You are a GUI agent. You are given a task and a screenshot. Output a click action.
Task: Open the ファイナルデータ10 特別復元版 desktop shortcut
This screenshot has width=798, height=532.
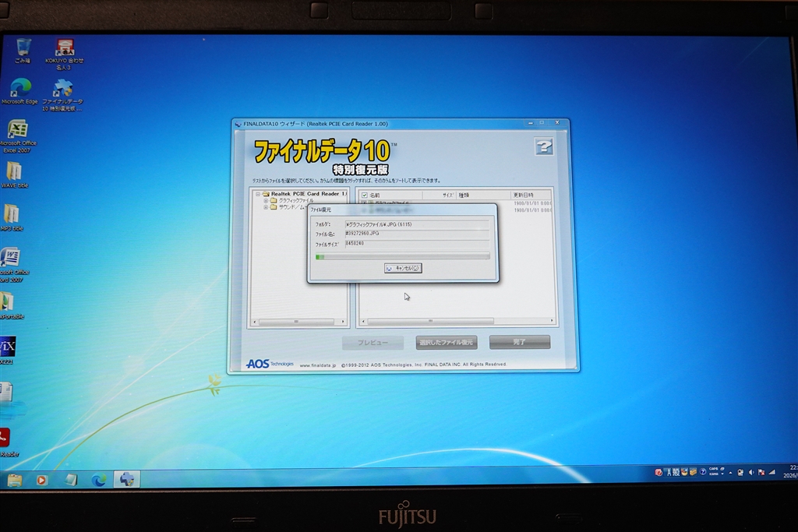point(62,95)
